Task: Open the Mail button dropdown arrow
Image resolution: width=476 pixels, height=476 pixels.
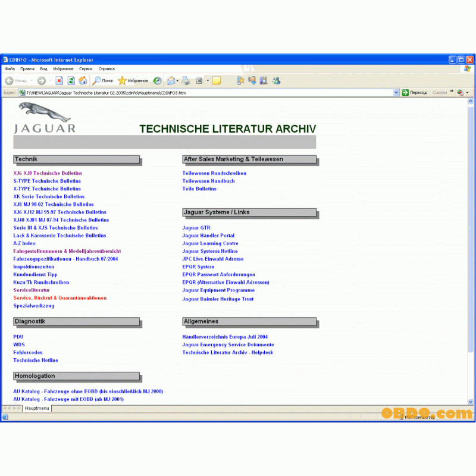Action: coord(178,80)
